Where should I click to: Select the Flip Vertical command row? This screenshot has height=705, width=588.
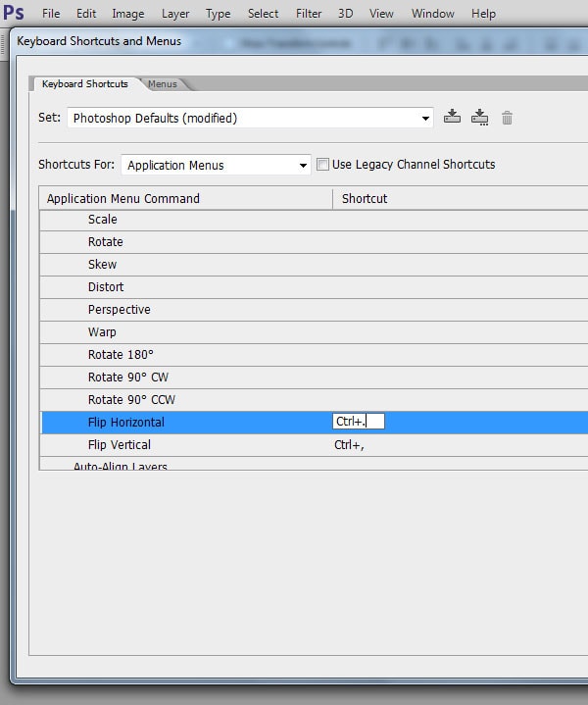click(314, 445)
